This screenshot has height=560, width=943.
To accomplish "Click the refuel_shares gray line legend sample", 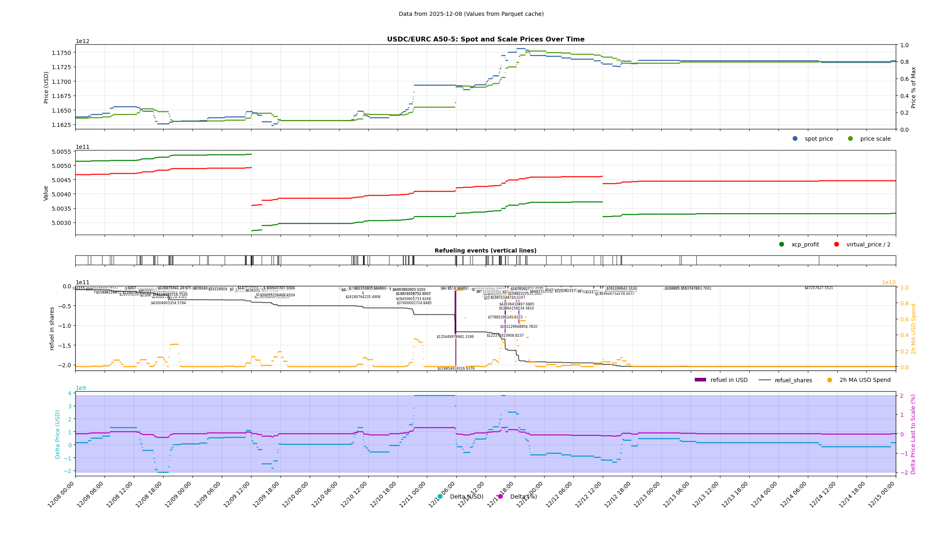I will point(764,380).
